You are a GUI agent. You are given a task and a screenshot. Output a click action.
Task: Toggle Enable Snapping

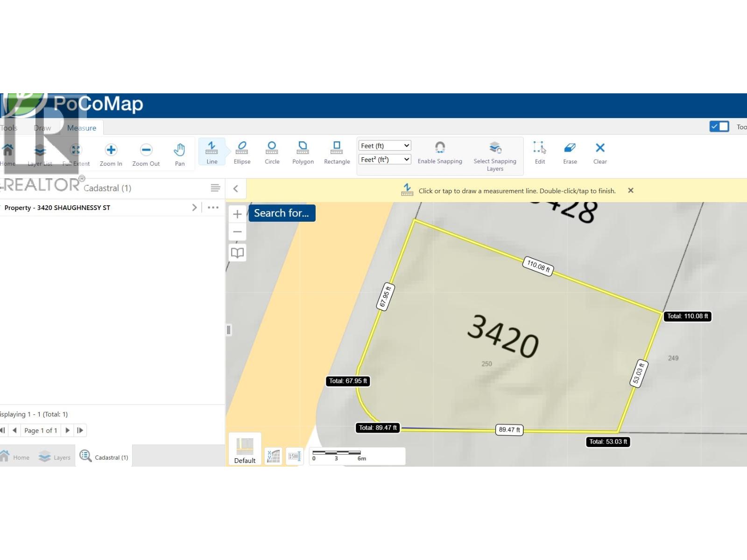[x=440, y=153]
